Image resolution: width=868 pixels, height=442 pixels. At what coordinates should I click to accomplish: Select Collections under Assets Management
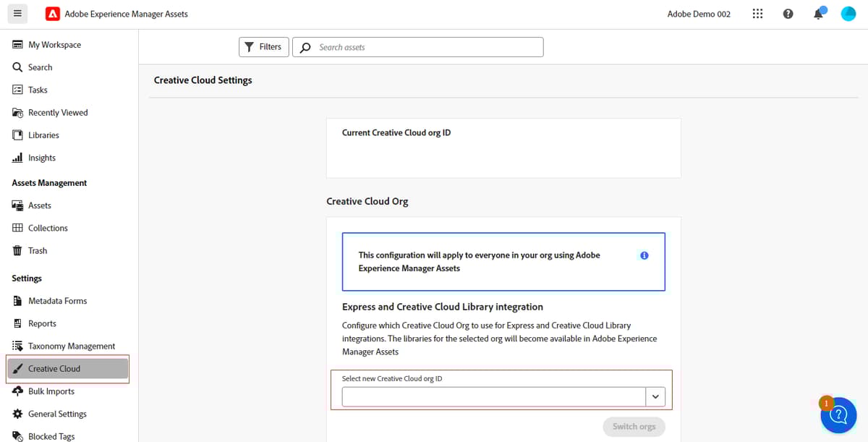(x=48, y=228)
